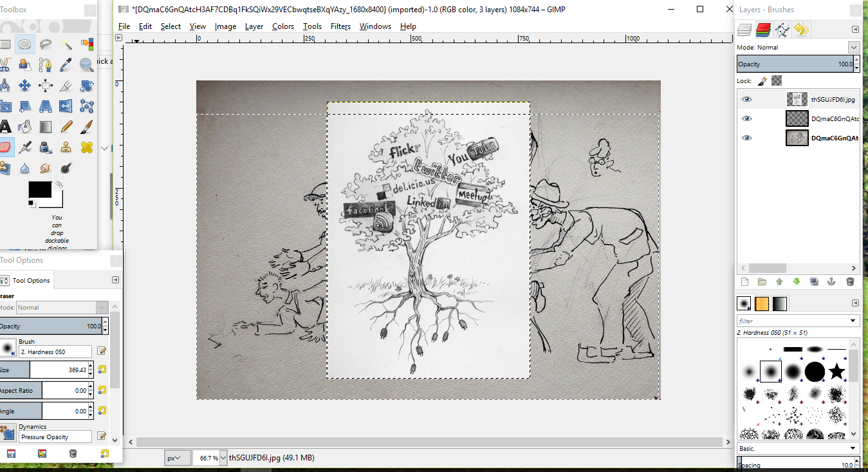Toggle visibility of the middle DQmaC6GnQAtc layer

pos(746,118)
